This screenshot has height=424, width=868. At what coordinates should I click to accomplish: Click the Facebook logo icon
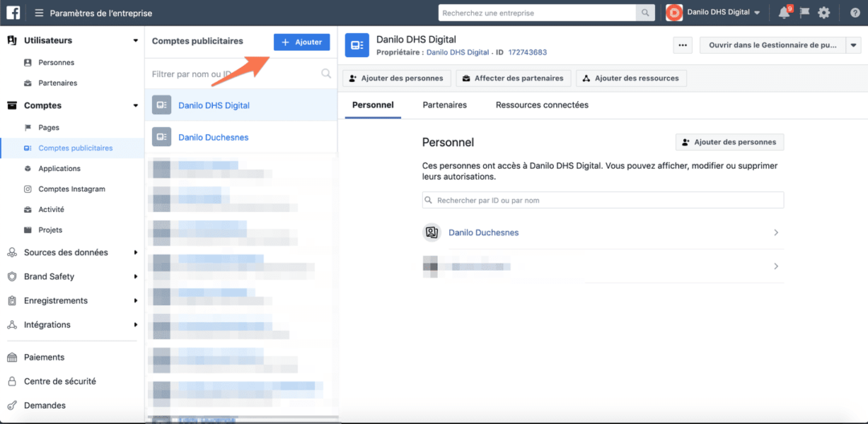(x=13, y=13)
